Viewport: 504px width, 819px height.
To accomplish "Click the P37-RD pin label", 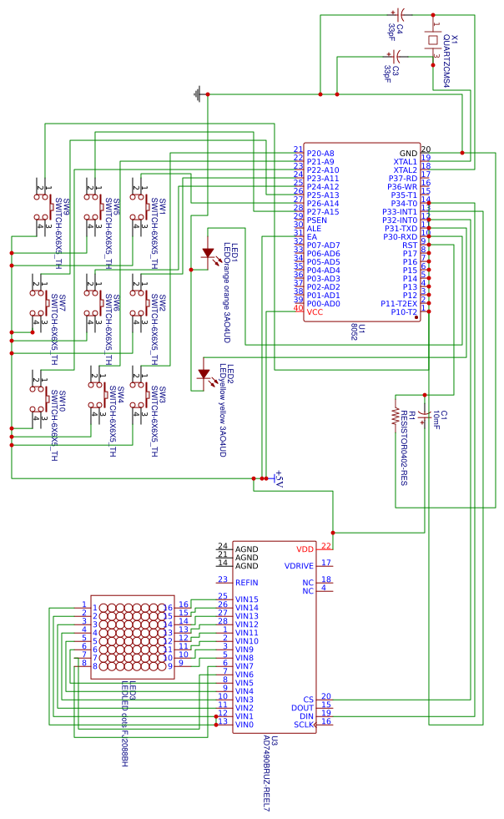I will 403,179.
